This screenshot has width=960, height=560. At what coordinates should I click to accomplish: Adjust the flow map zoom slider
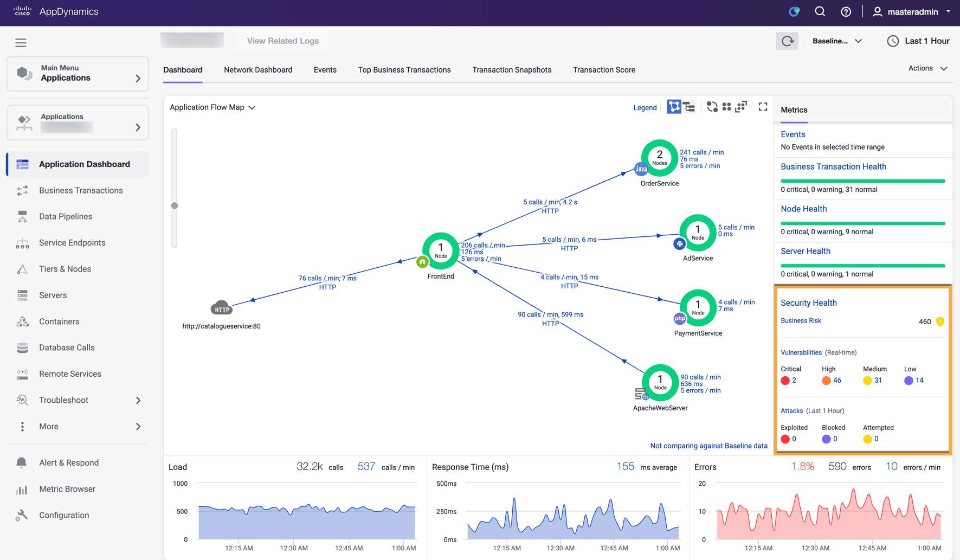click(x=175, y=205)
